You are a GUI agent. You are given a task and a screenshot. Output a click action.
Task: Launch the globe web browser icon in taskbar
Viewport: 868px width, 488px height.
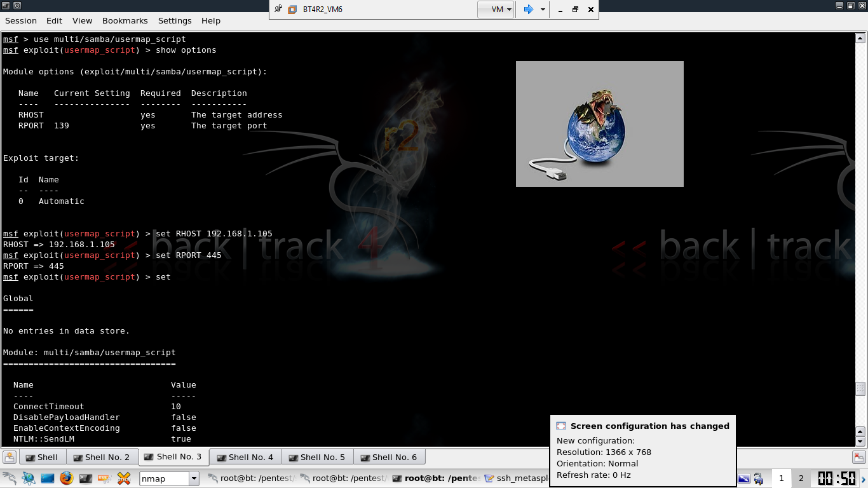coord(29,478)
